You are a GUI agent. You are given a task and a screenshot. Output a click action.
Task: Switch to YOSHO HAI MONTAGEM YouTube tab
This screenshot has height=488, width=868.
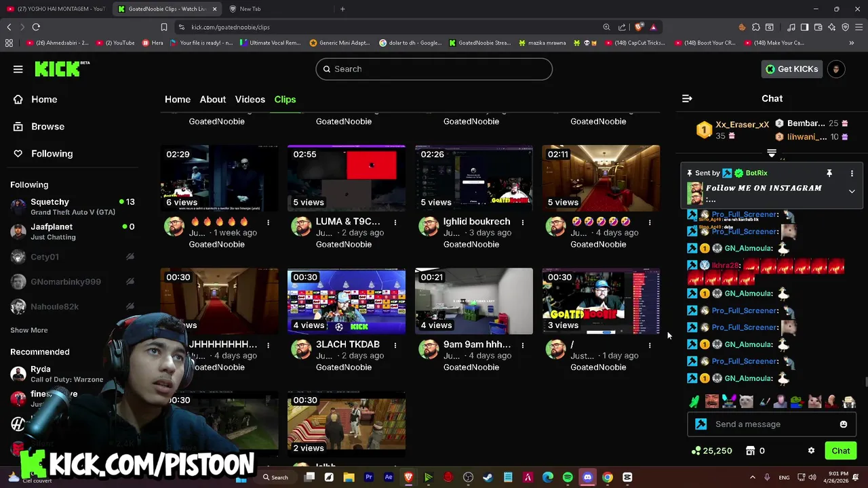pyautogui.click(x=56, y=9)
